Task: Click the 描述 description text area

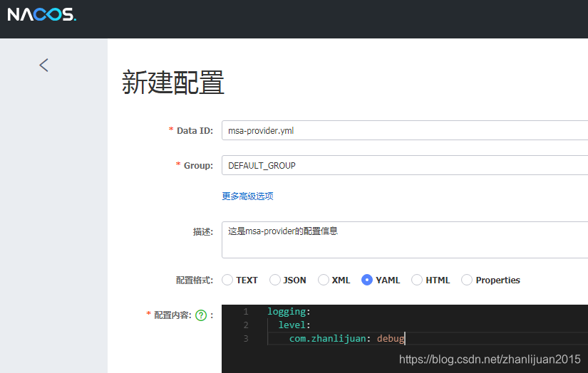Action: tap(405, 240)
